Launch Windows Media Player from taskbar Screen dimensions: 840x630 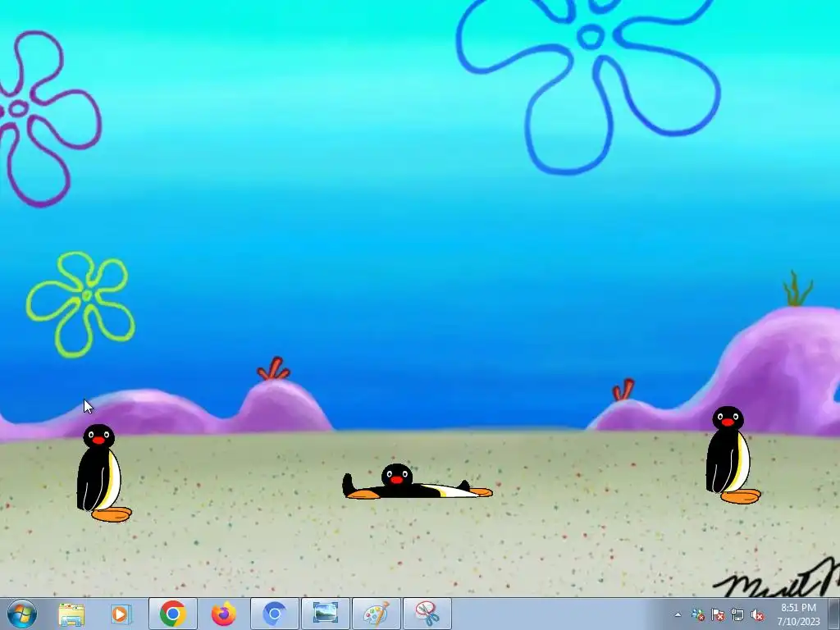pyautogui.click(x=121, y=614)
